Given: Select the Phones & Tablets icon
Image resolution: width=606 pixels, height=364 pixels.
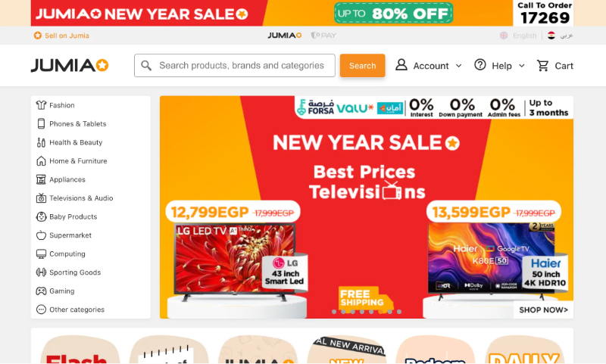Looking at the screenshot, I should (x=41, y=123).
